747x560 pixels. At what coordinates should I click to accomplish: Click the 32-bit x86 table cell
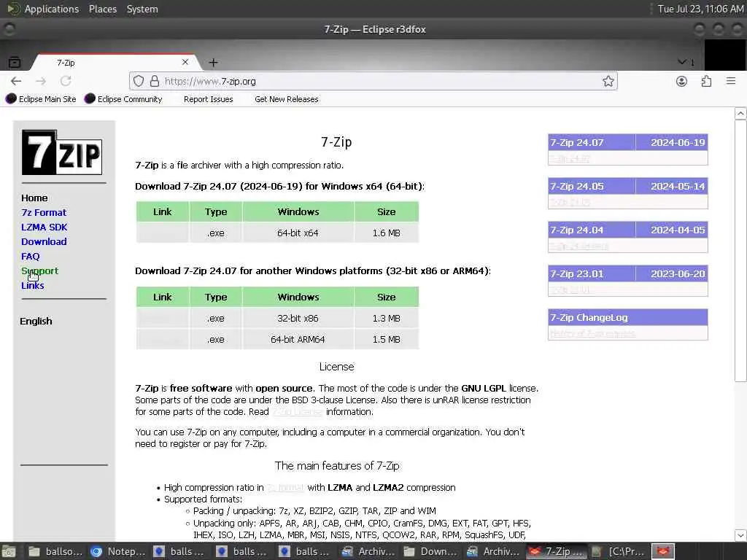[298, 318]
